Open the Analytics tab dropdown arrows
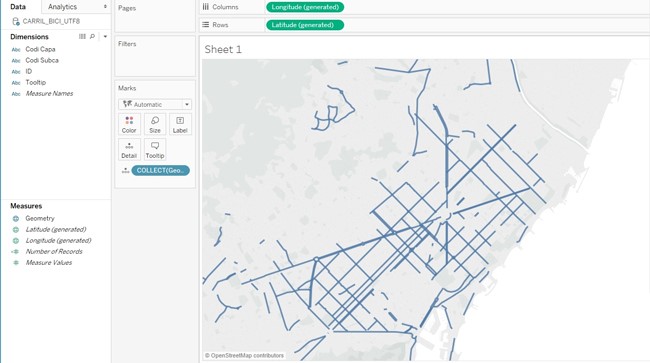The height and width of the screenshot is (363, 650). pos(105,7)
